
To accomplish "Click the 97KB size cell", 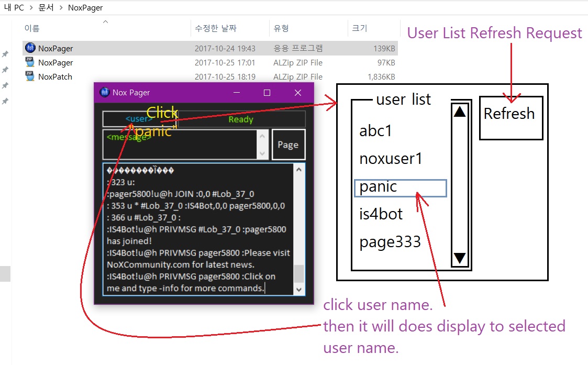I will tap(386, 63).
